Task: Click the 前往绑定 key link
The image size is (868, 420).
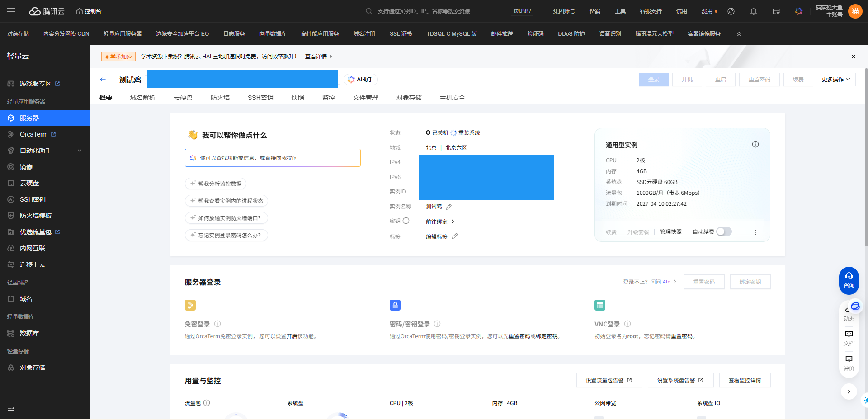Action: point(439,222)
